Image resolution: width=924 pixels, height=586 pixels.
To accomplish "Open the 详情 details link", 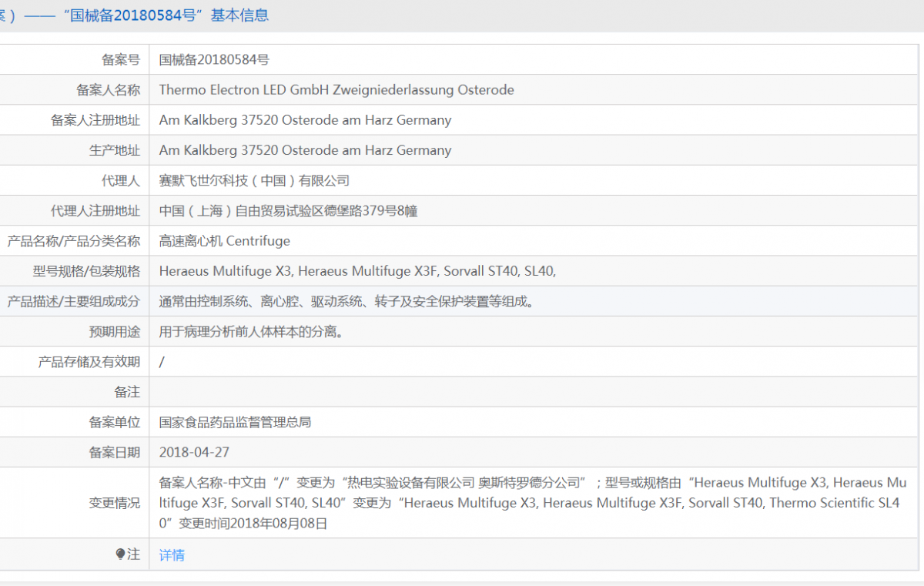I will (x=172, y=554).
